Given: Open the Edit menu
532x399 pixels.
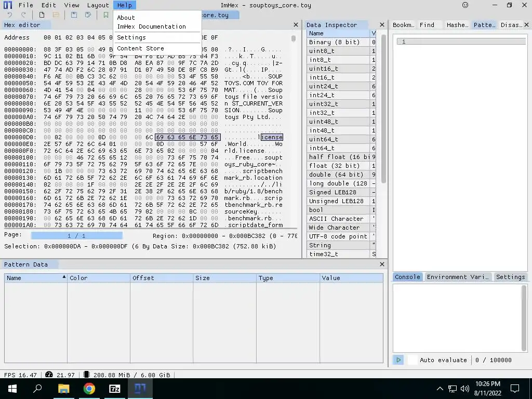Looking at the screenshot, I should pos(48,5).
